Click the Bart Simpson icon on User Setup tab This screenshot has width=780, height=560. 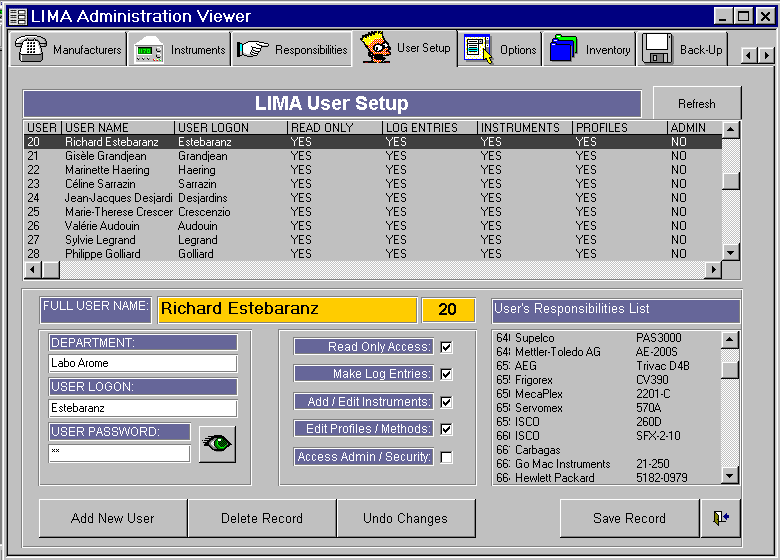click(376, 47)
